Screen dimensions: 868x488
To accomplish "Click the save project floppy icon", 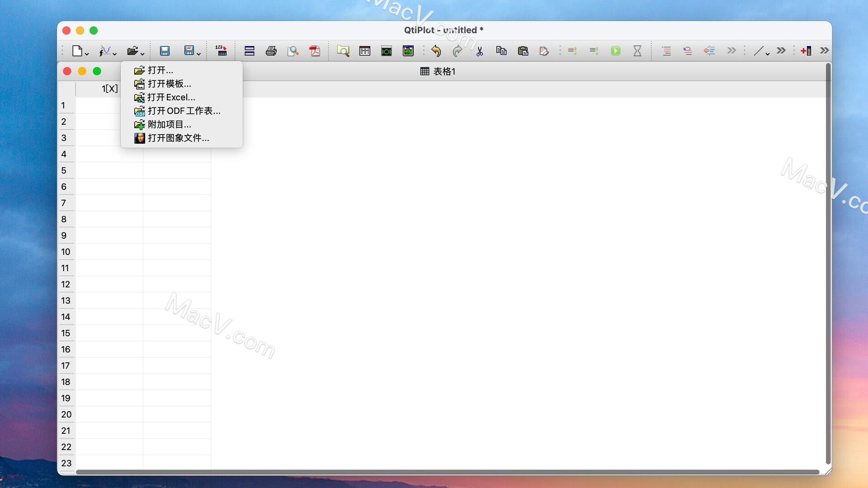I will pos(165,51).
